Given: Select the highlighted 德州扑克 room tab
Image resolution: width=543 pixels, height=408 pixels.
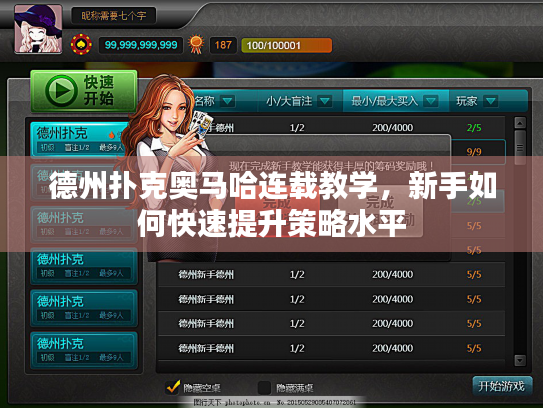Looking at the screenshot, I should tap(80, 139).
